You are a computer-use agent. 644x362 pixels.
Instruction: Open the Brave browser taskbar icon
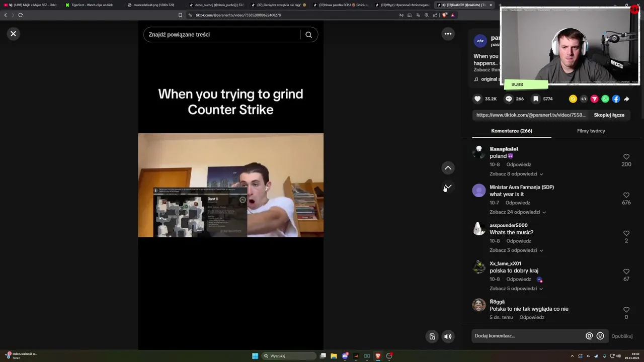tap(378, 356)
